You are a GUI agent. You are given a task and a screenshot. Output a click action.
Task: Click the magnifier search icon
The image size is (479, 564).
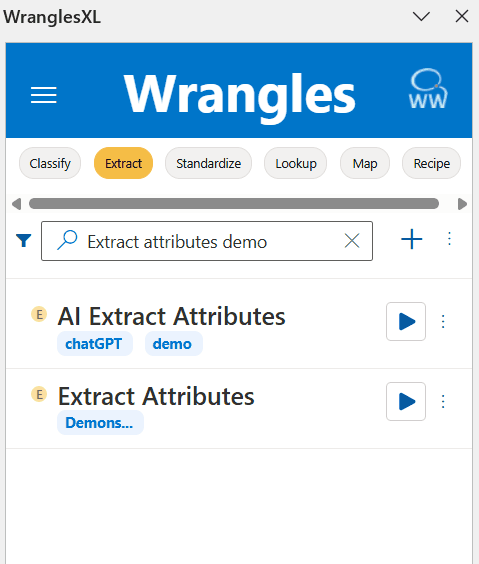(x=67, y=240)
